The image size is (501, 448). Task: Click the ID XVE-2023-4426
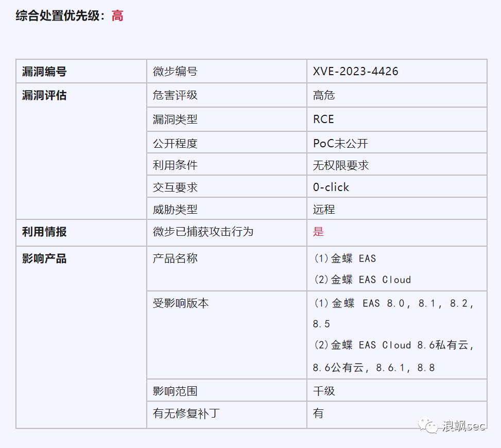click(x=355, y=71)
